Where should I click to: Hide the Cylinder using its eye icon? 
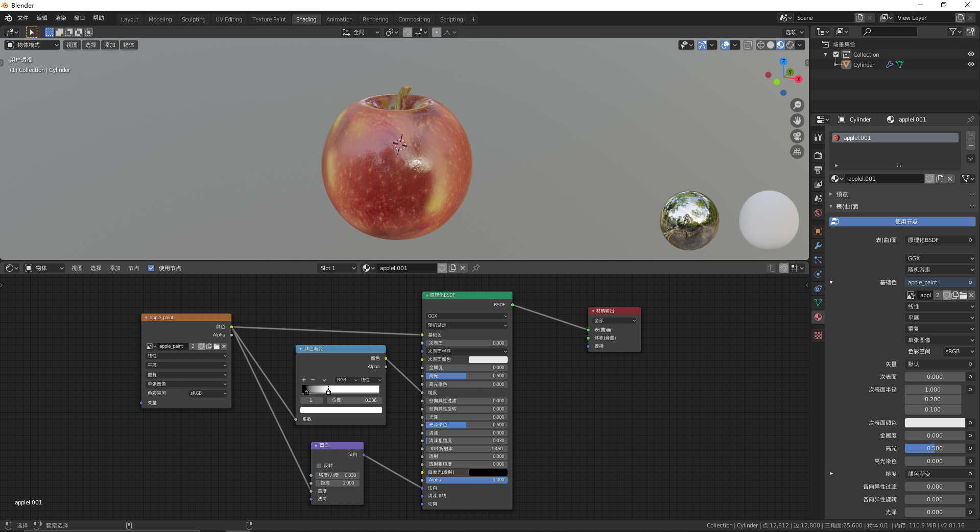[x=971, y=64]
